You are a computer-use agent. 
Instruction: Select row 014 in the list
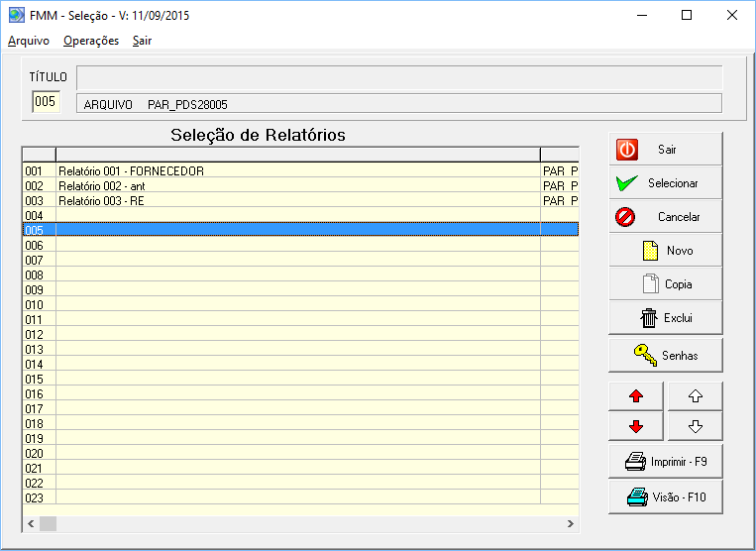pos(300,364)
